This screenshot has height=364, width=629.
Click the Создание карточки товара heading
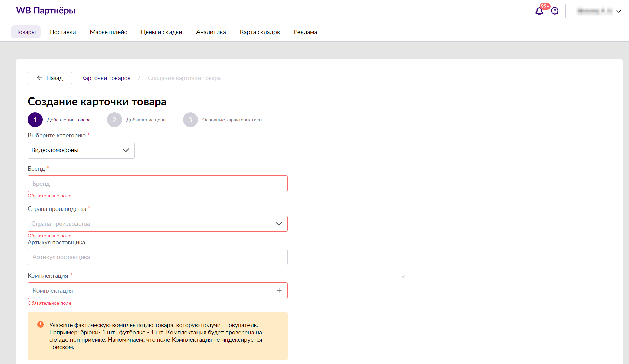[x=97, y=102]
